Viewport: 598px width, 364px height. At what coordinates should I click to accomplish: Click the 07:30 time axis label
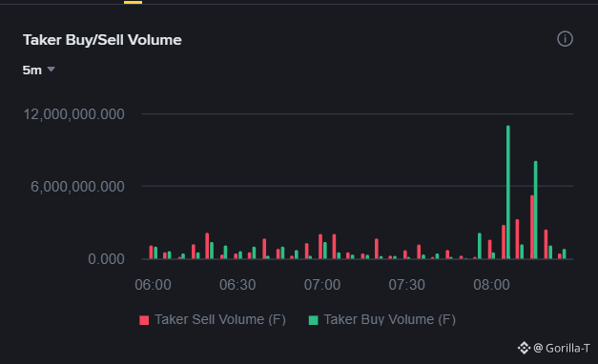[407, 285]
